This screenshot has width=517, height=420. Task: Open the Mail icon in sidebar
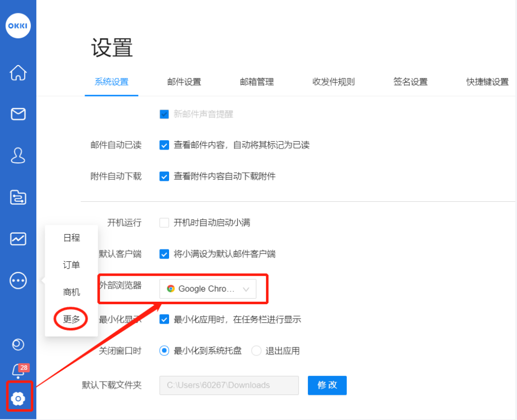(x=18, y=114)
